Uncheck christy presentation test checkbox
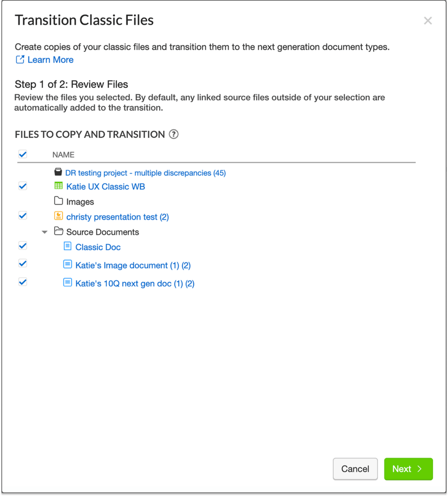448x496 pixels. pos(23,216)
